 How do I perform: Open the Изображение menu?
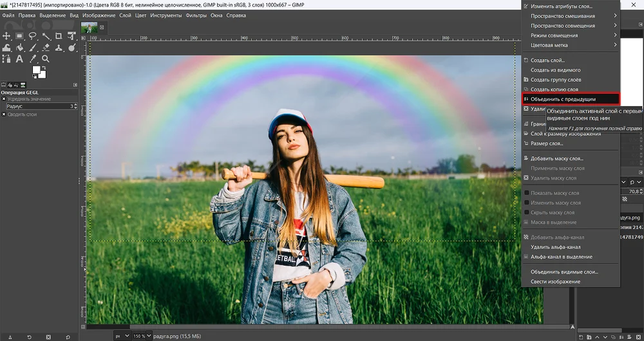click(99, 15)
